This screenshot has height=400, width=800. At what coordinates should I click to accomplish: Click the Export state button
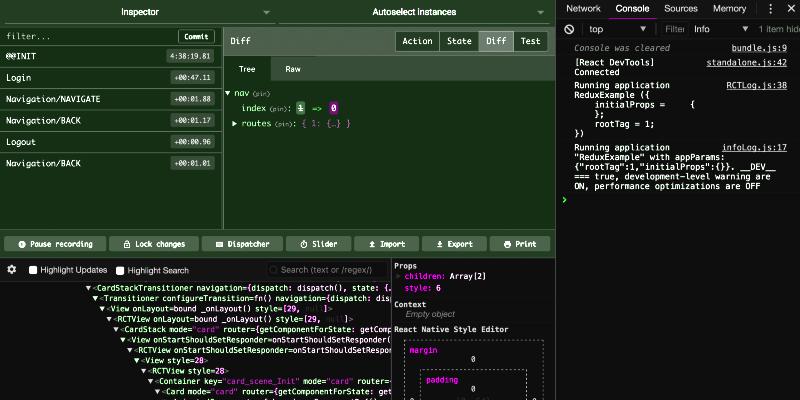point(453,244)
